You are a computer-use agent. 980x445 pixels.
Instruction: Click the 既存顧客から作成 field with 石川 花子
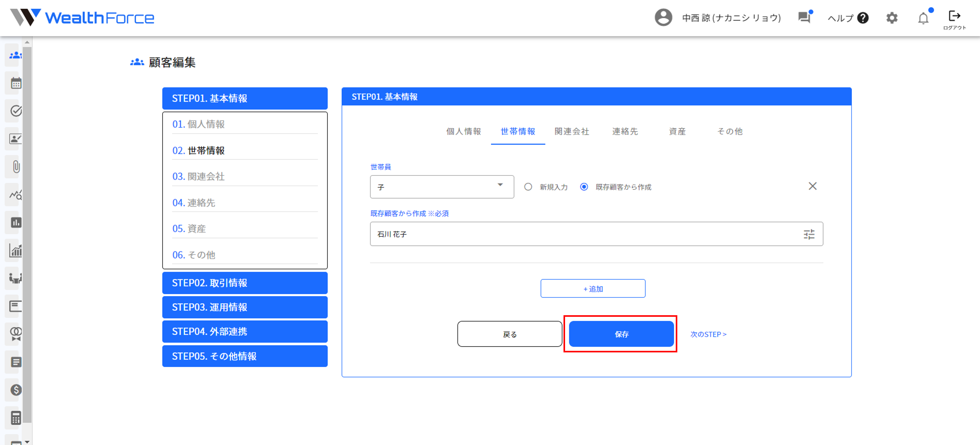596,234
